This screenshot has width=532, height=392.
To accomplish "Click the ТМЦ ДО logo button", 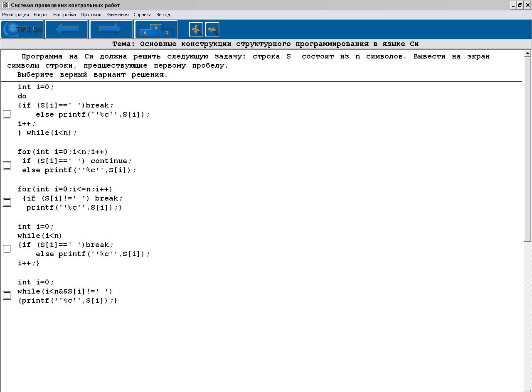I will (x=22, y=29).
